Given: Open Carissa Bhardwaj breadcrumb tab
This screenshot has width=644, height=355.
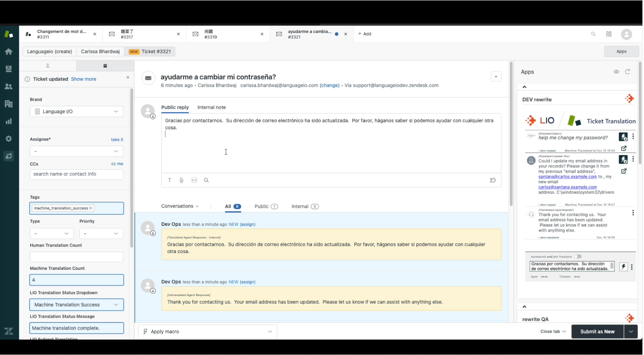Looking at the screenshot, I should point(100,51).
